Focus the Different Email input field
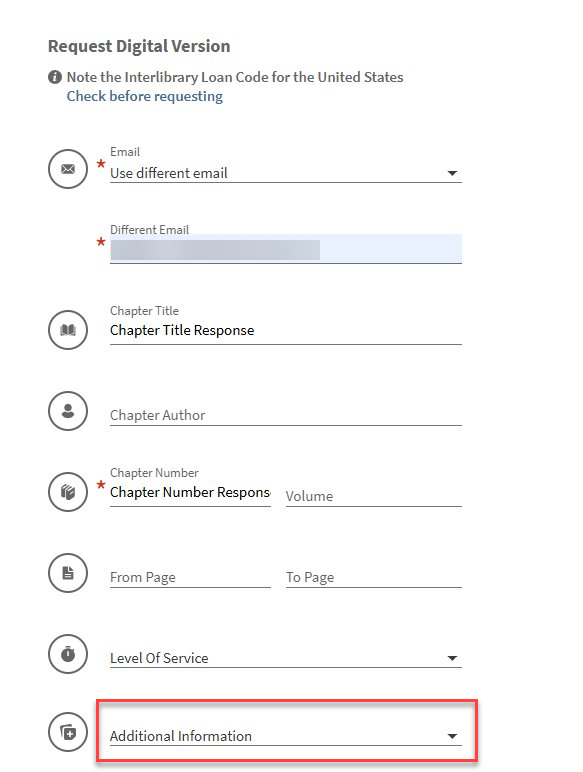Image resolution: width=583 pixels, height=772 pixels. (x=286, y=249)
